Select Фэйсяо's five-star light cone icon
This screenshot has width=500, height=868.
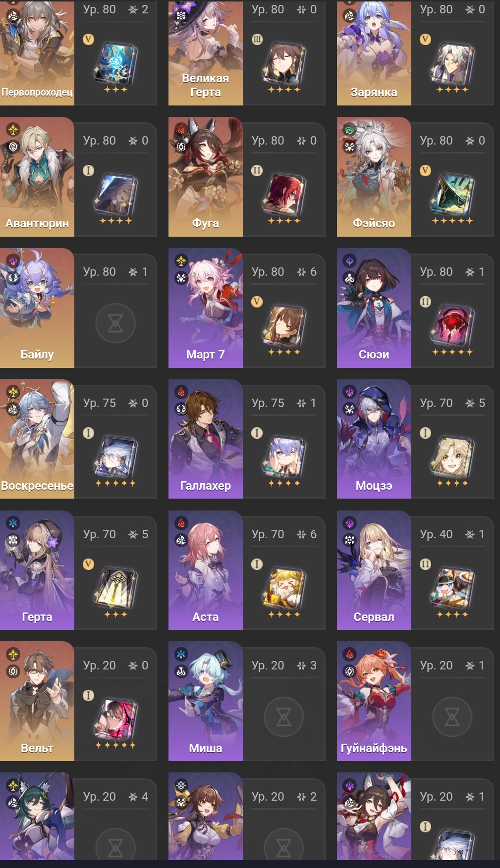coord(452,193)
